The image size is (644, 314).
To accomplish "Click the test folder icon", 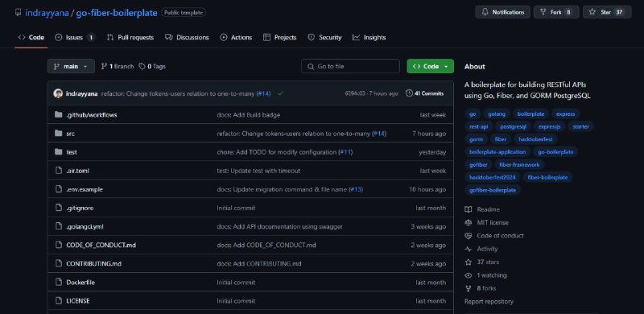I will pos(58,152).
